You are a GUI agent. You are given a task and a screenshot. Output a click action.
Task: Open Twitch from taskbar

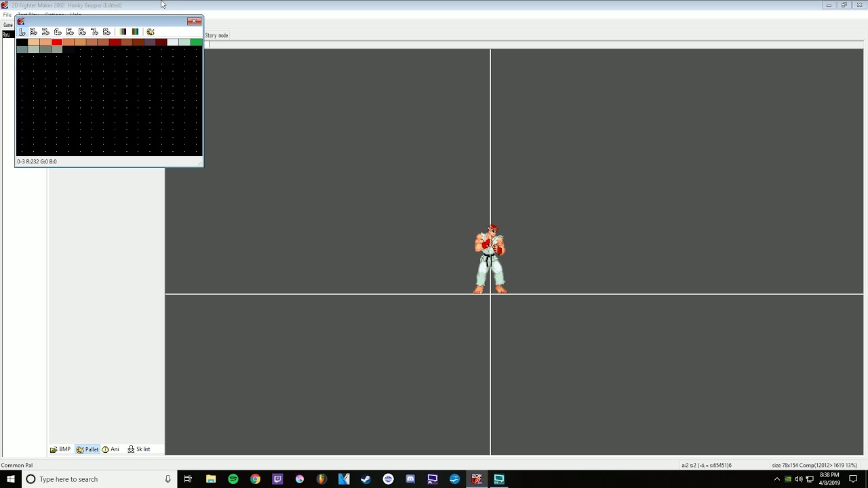click(x=277, y=479)
